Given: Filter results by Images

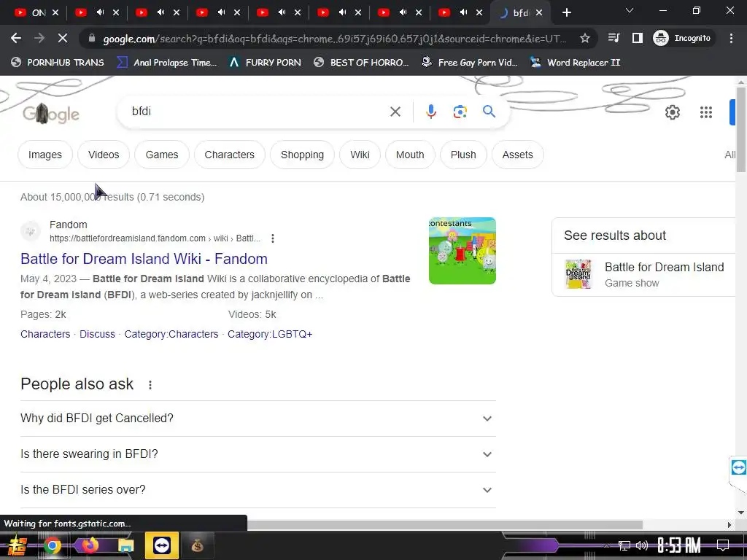Looking at the screenshot, I should [44, 155].
